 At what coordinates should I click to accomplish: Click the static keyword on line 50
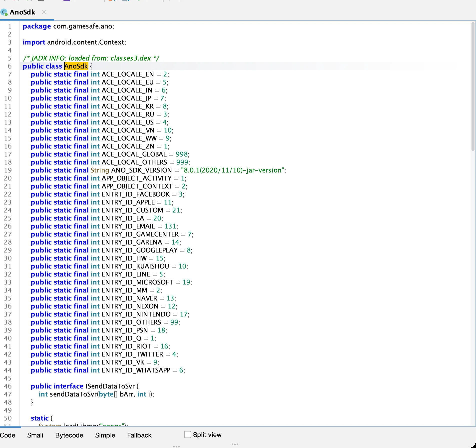click(x=39, y=418)
